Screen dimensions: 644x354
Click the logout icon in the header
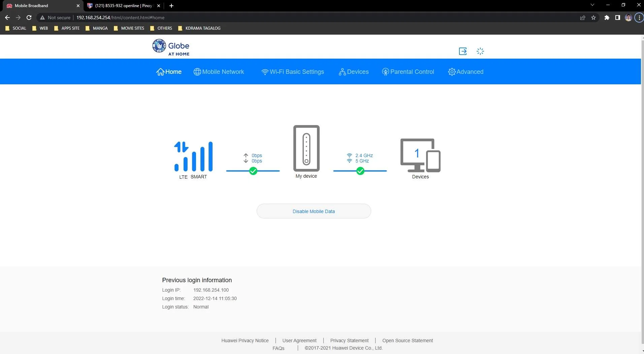pyautogui.click(x=463, y=51)
